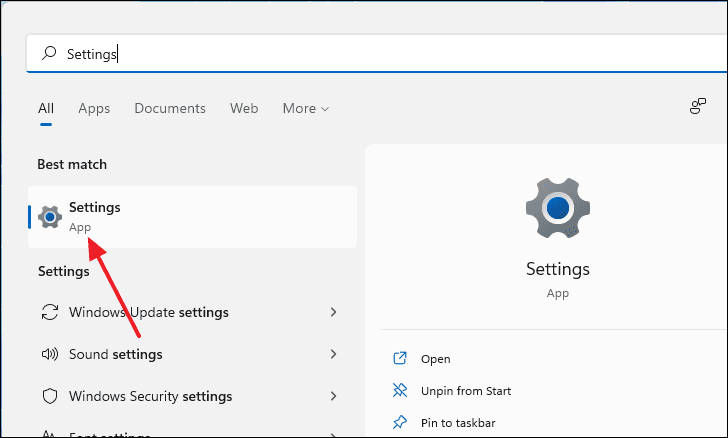The height and width of the screenshot is (438, 728).
Task: Expand Sound settings chevron
Action: [x=333, y=354]
